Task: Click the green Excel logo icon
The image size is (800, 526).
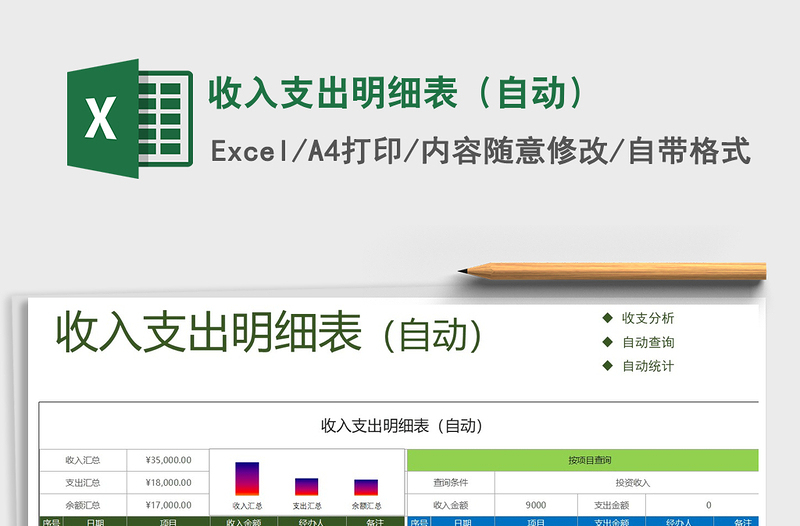Action: point(130,118)
